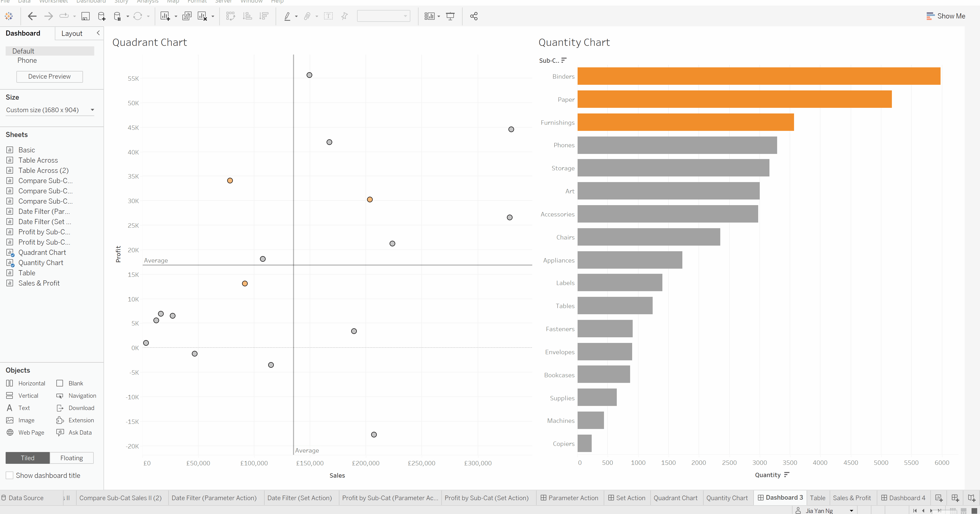980x514 pixels.
Task: Click the New Data Source icon
Action: (x=102, y=16)
